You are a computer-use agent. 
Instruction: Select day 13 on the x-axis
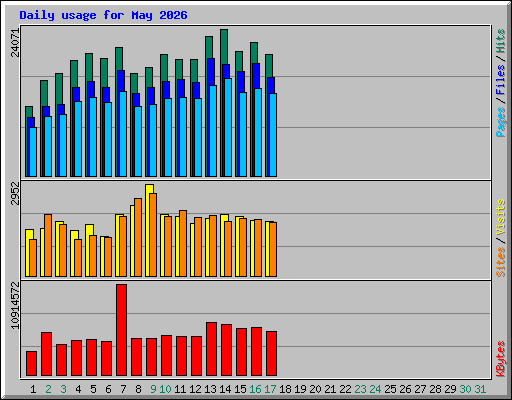(210, 389)
